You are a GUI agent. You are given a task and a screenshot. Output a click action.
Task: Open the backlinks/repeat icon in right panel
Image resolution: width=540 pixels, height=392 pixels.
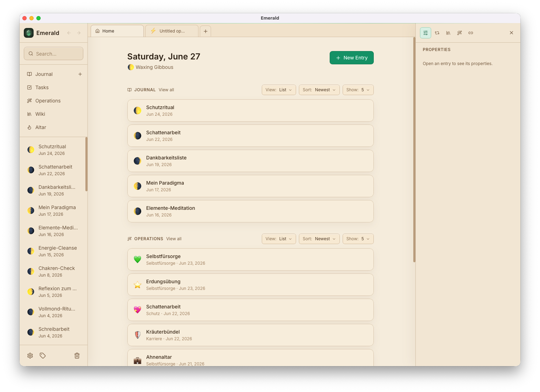437,33
